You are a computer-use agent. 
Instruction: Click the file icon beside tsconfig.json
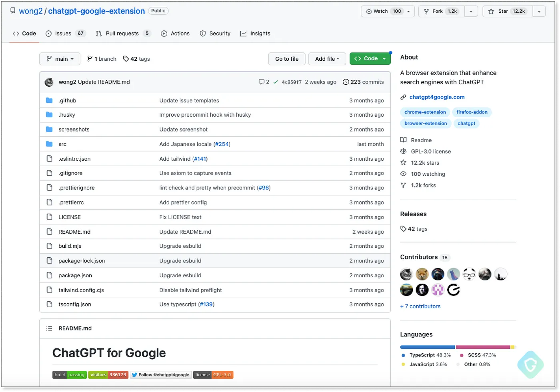[49, 304]
